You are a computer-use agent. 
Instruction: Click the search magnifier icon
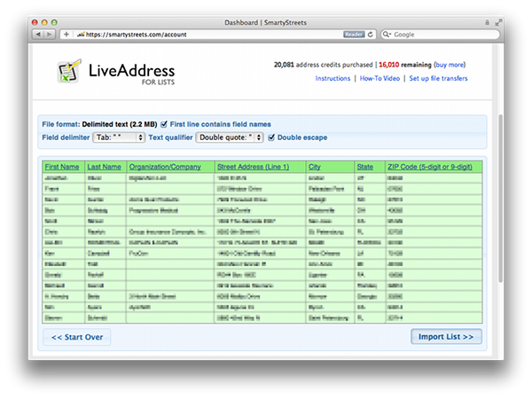click(386, 35)
